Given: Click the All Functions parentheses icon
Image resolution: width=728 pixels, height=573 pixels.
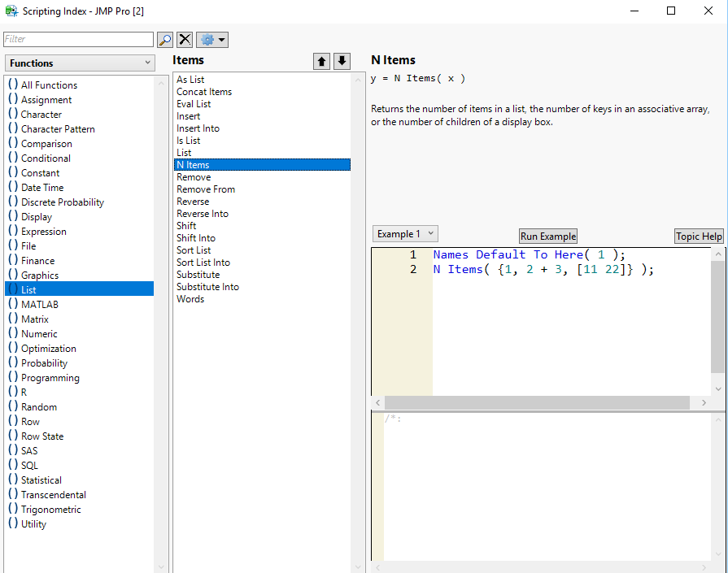Looking at the screenshot, I should [x=12, y=85].
